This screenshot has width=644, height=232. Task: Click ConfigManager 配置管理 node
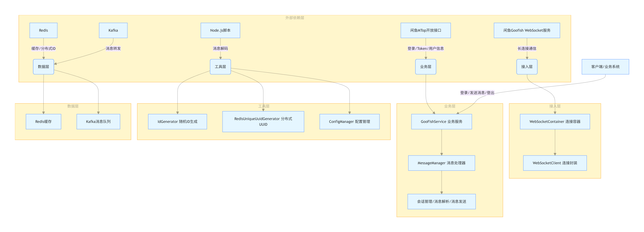(349, 122)
